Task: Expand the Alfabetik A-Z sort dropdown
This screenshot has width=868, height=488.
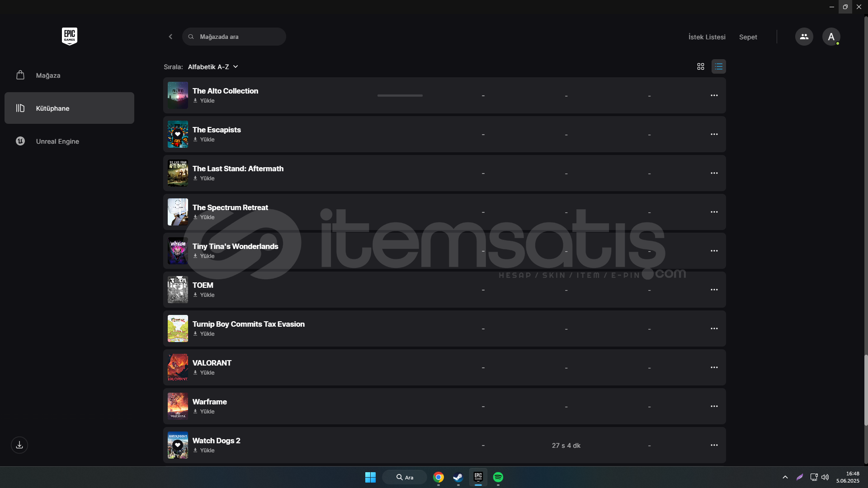Action: click(213, 67)
